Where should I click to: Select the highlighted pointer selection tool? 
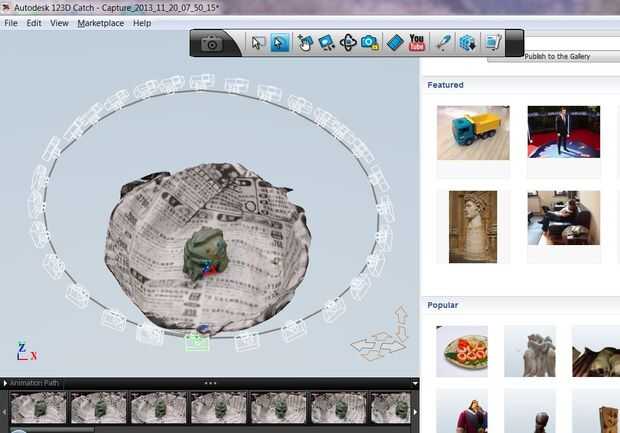coord(280,42)
